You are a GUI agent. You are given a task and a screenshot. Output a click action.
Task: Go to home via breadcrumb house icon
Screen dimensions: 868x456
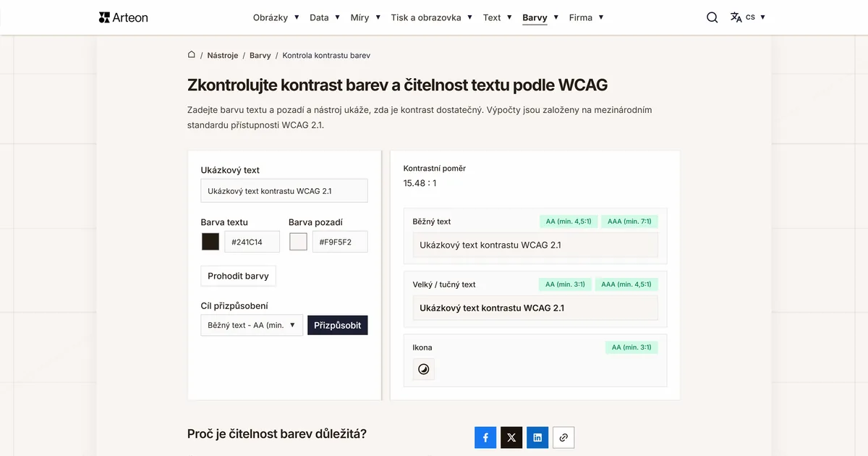click(x=192, y=55)
